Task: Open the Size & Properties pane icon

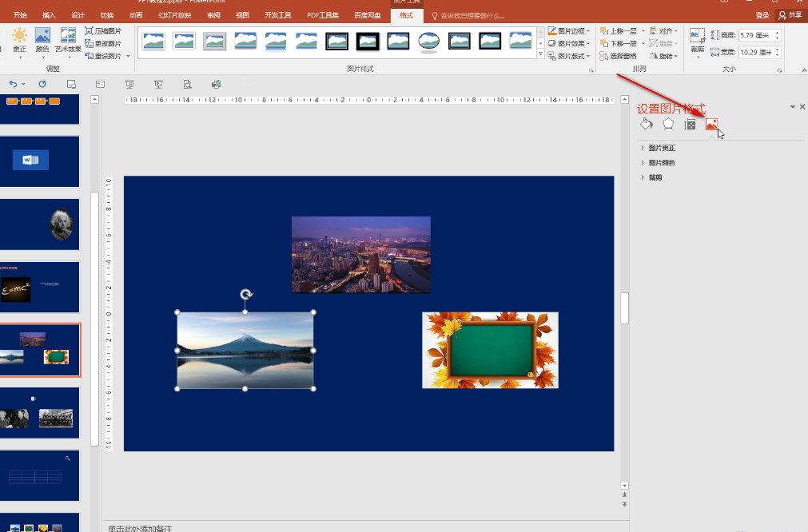Action: point(690,125)
